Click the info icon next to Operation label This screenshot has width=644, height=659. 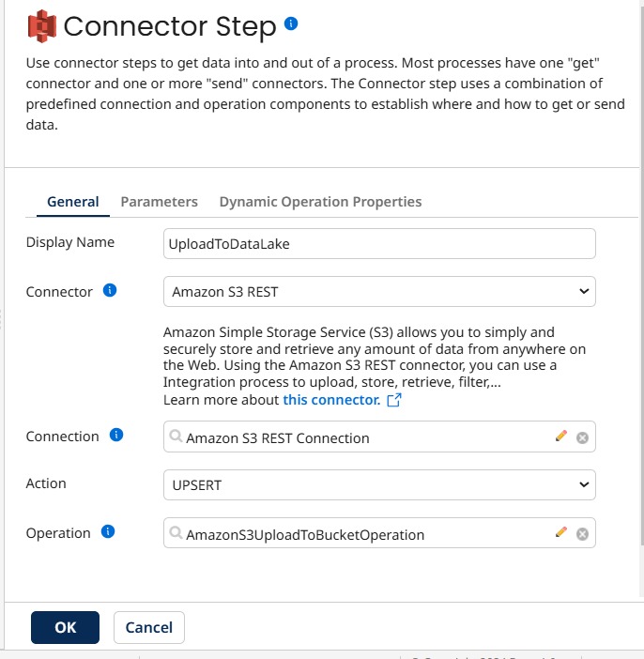coord(108,532)
